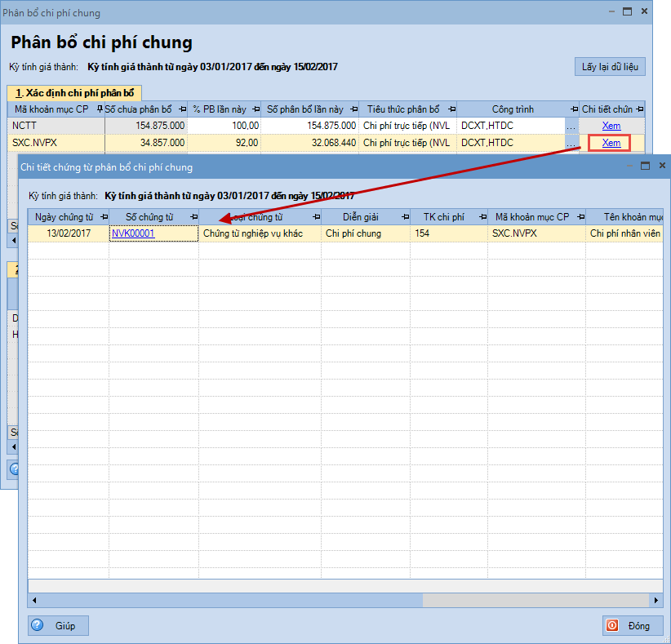This screenshot has width=671, height=644.
Task: Click the pin icon in TK chi phí header
Action: (x=482, y=216)
